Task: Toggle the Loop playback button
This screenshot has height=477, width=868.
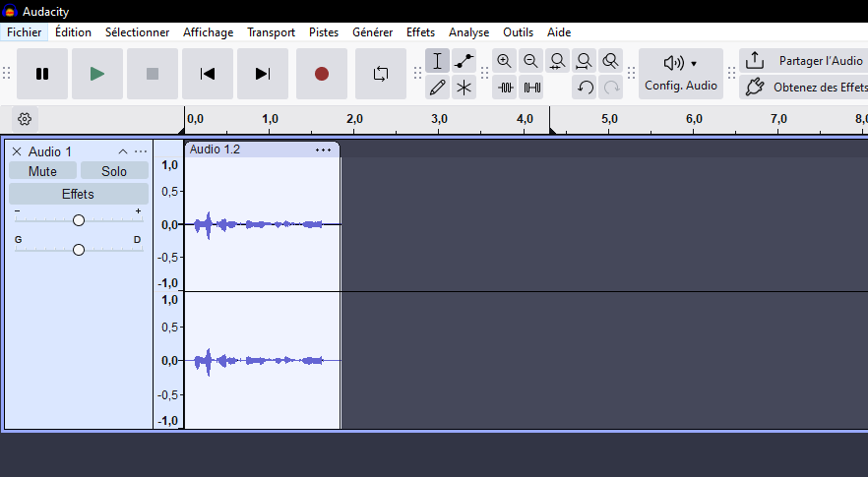Action: 380,74
